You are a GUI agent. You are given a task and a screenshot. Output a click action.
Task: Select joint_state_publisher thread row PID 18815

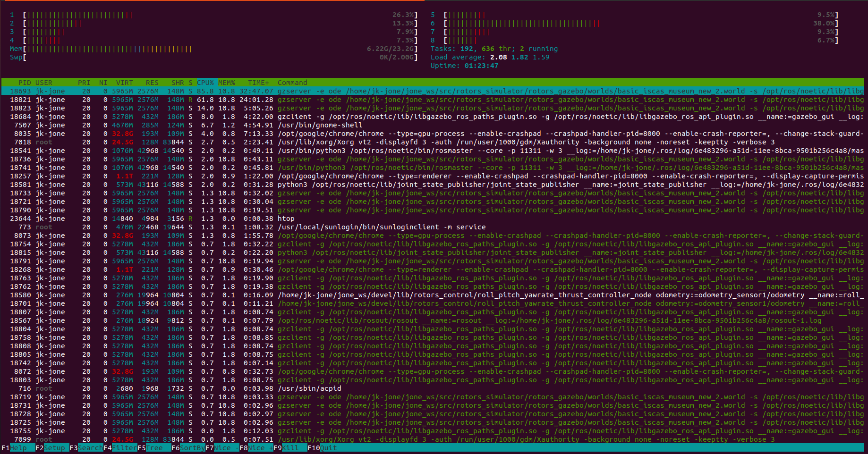pyautogui.click(x=433, y=252)
